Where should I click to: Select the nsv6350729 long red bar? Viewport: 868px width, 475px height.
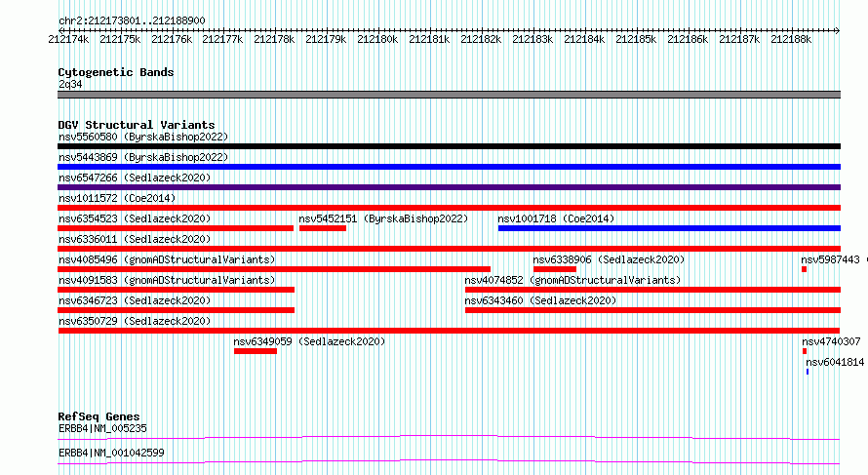[449, 331]
